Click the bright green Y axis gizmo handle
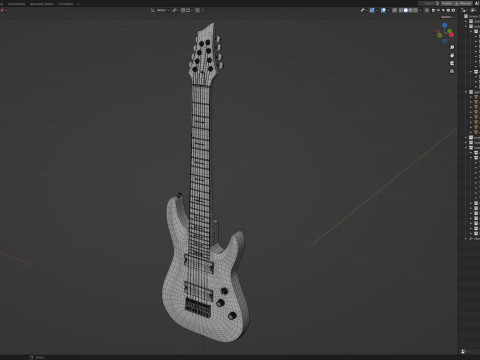 (x=449, y=31)
